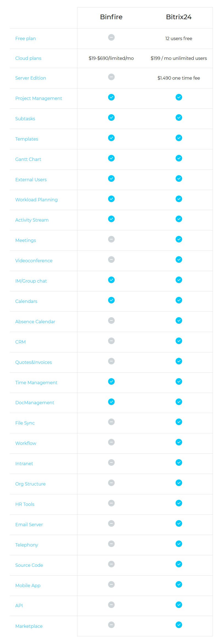Click Binfire's gray dash icon for Videoconference
Image resolution: width=217 pixels, height=644 pixels.
[x=111, y=260]
